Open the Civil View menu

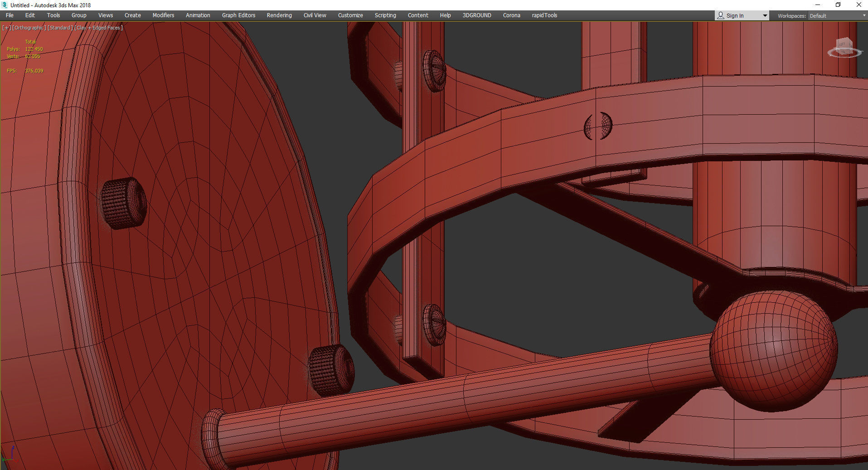coord(315,15)
